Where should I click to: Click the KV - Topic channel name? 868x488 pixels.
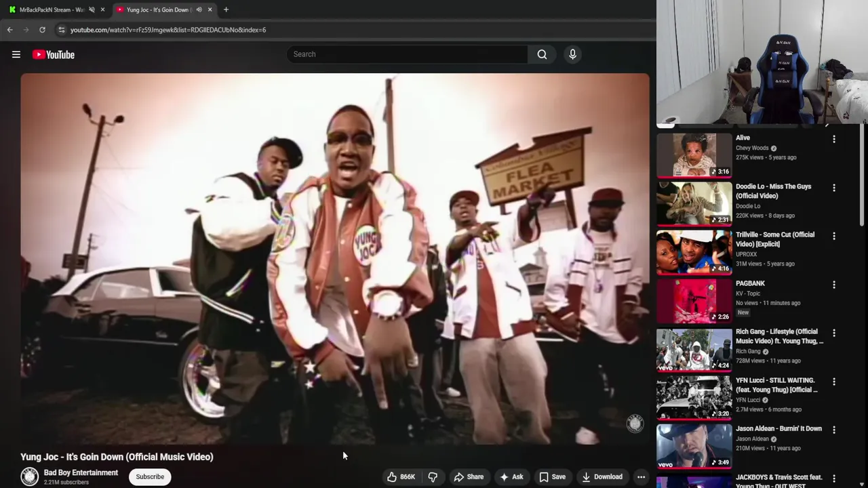point(748,293)
